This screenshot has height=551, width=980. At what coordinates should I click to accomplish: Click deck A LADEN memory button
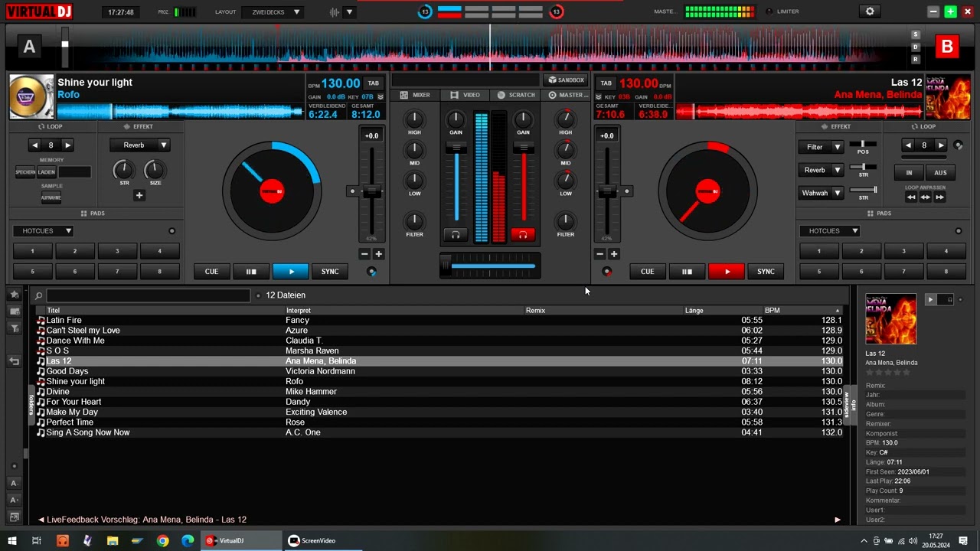click(47, 173)
